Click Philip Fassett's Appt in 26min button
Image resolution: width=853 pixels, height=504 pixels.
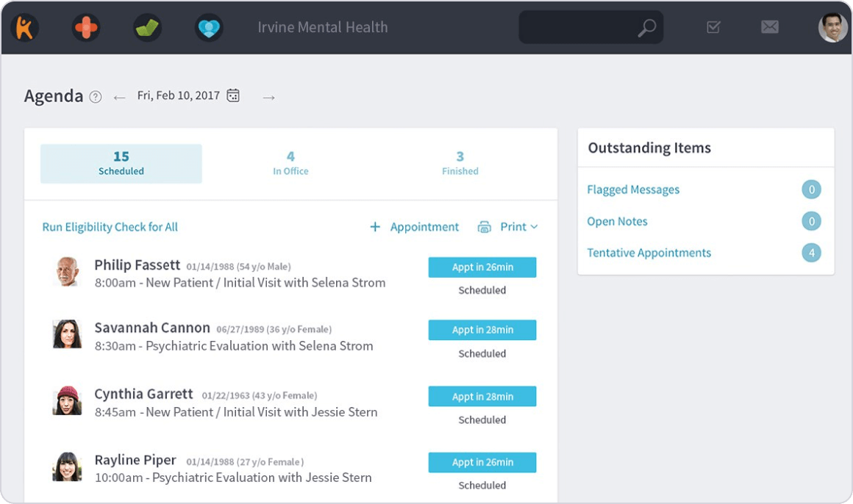[482, 267]
